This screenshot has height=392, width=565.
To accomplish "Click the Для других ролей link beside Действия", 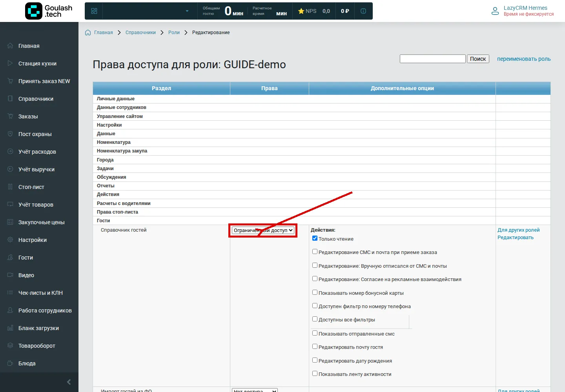I will pyautogui.click(x=519, y=230).
